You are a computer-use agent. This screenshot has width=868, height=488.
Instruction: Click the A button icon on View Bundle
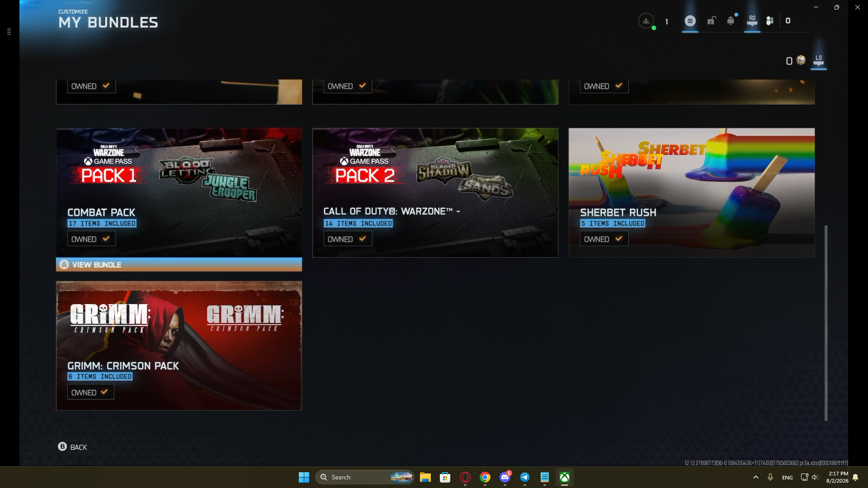64,265
